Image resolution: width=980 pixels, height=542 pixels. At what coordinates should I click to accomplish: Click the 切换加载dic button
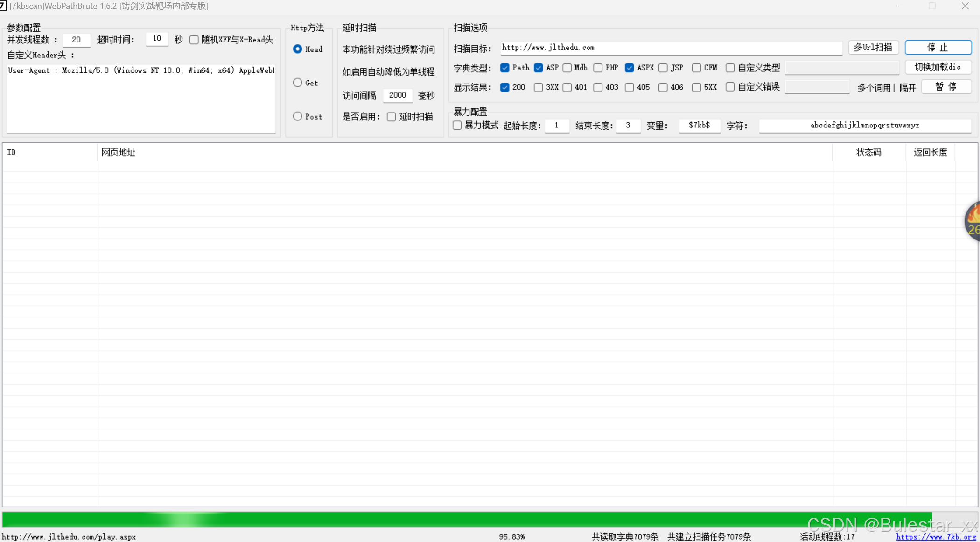click(938, 67)
